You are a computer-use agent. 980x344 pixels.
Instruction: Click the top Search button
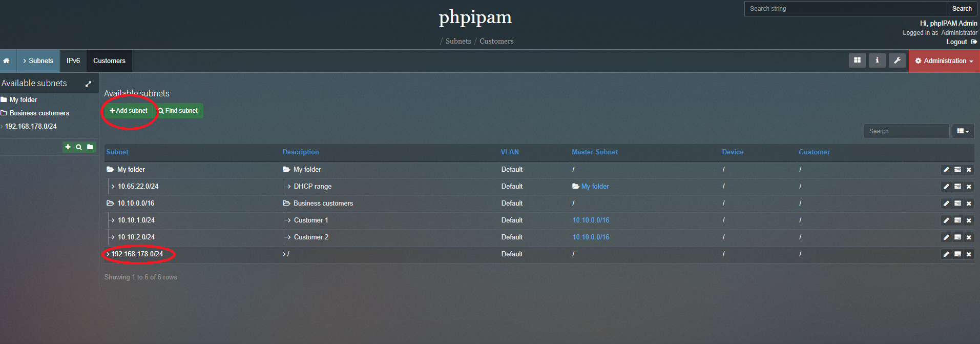tap(962, 9)
